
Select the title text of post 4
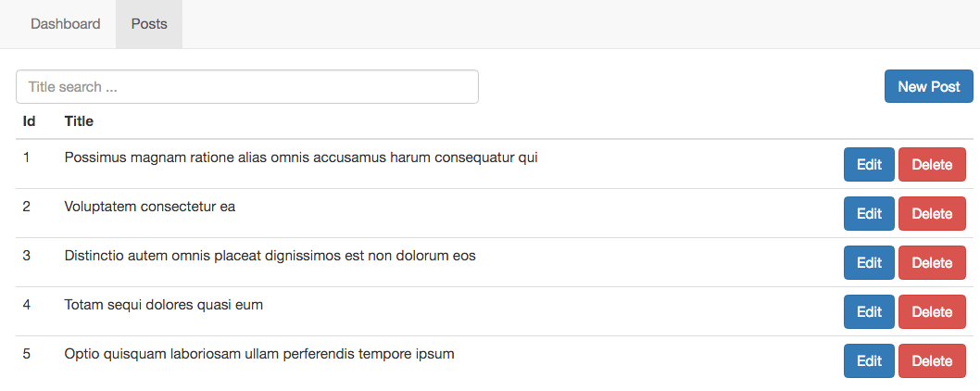tap(164, 305)
